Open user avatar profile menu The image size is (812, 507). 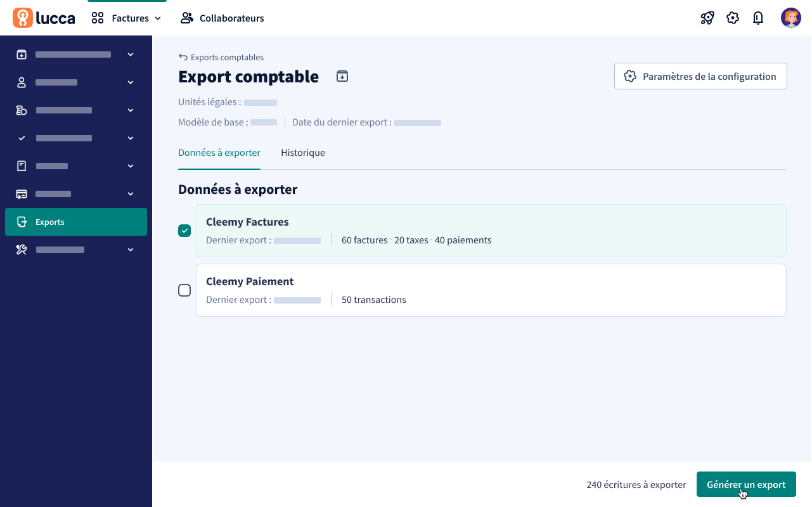pos(790,18)
